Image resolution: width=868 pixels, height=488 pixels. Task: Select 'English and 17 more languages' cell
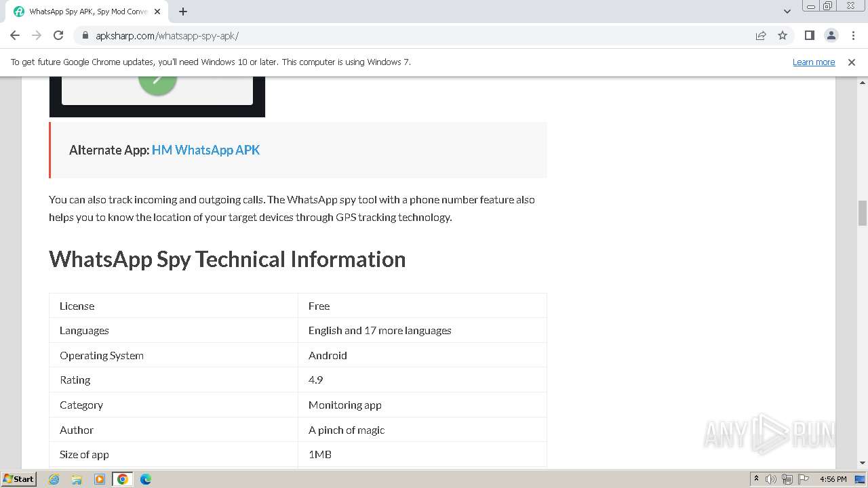click(x=422, y=330)
